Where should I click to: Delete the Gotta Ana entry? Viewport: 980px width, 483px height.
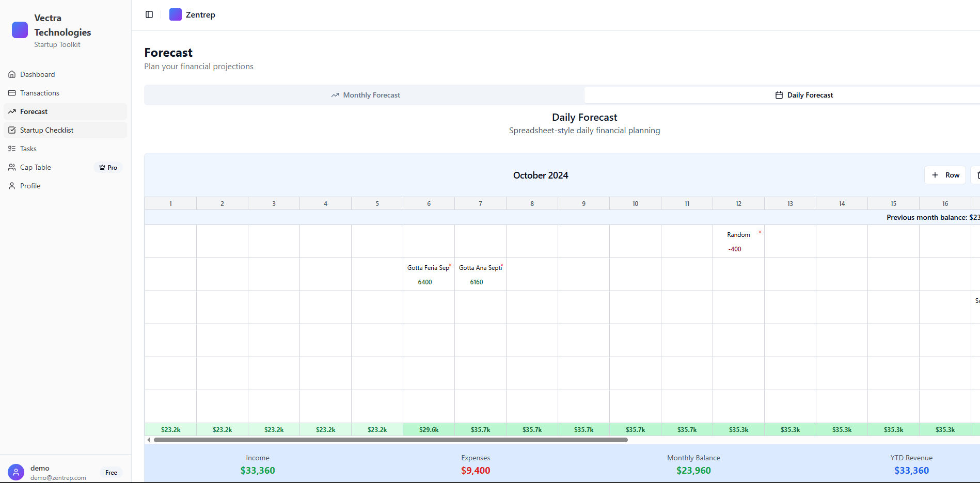[502, 265]
